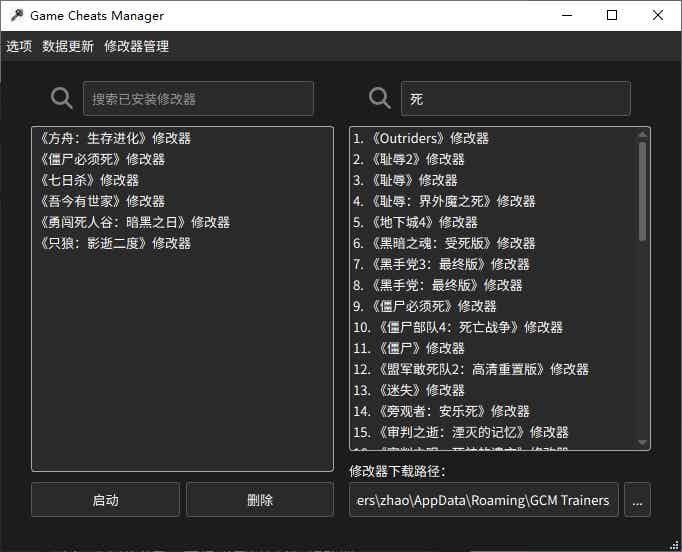
Task: Select result 7. 《黑手党3：最终版》修改器
Action: coord(494,264)
